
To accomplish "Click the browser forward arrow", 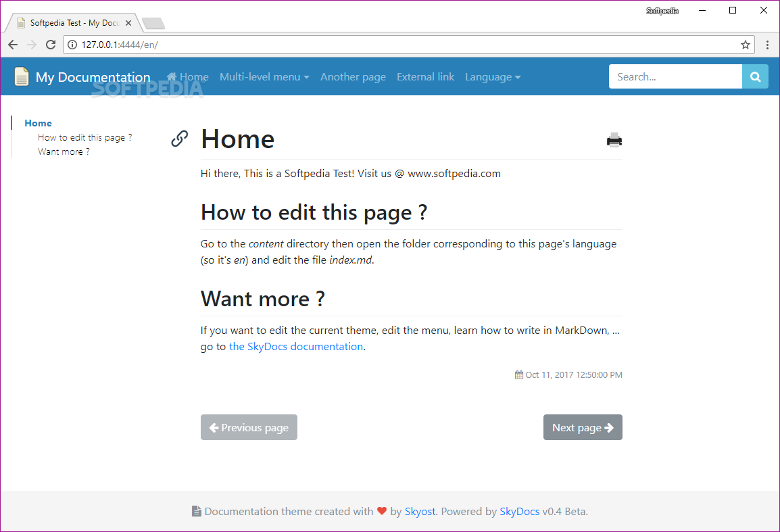I will 32,45.
